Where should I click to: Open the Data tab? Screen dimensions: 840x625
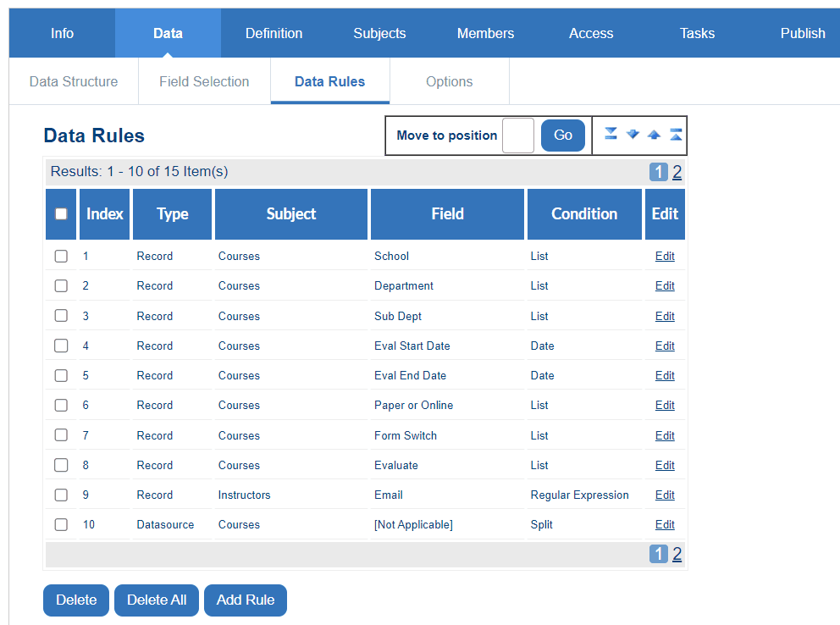(169, 33)
